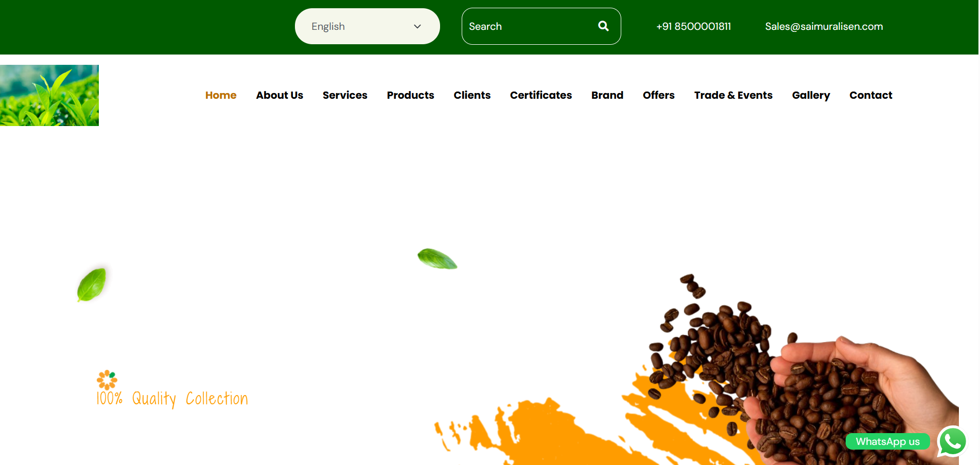Navigate to the Clients page
The width and height of the screenshot is (980, 465).
[472, 95]
